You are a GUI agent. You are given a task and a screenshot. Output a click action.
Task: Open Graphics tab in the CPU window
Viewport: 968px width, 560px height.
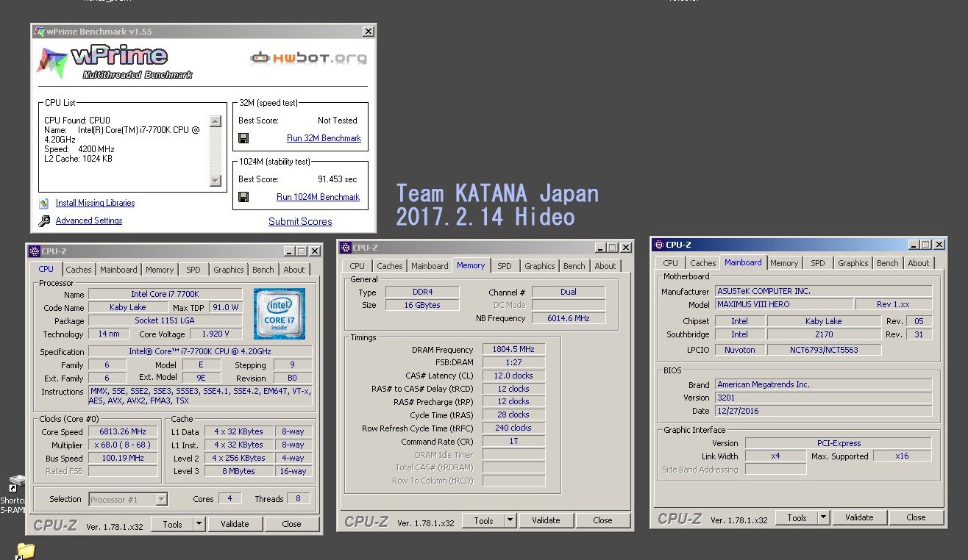pyautogui.click(x=229, y=270)
